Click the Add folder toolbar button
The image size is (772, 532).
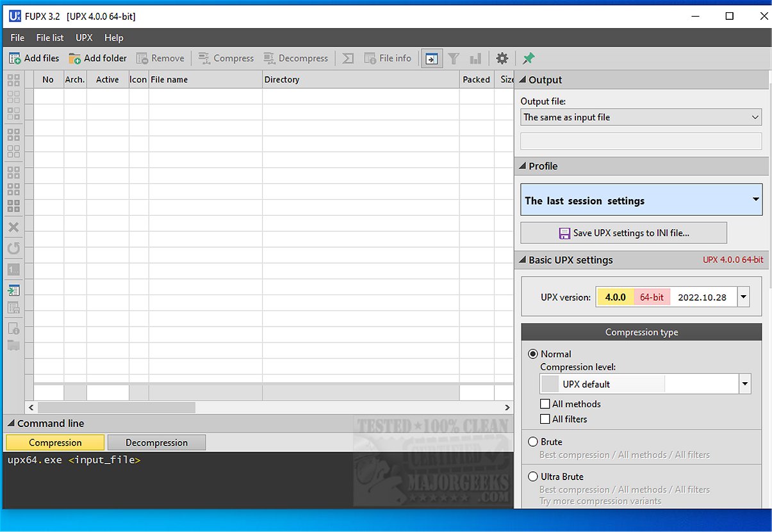[98, 58]
